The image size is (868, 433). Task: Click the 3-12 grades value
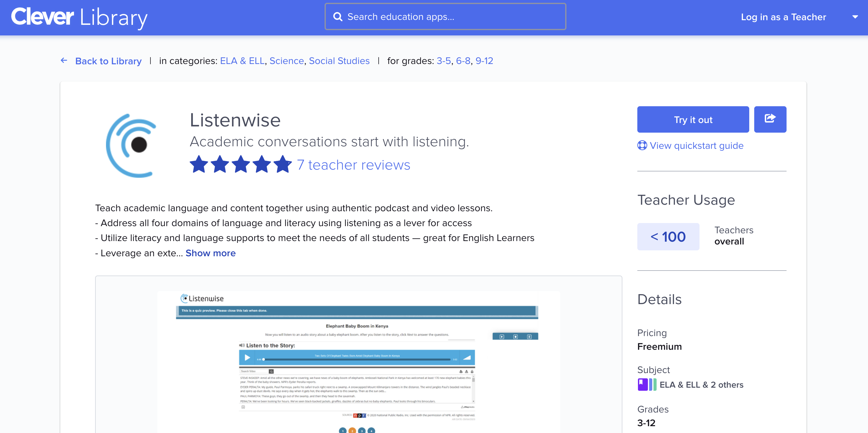[x=646, y=423]
